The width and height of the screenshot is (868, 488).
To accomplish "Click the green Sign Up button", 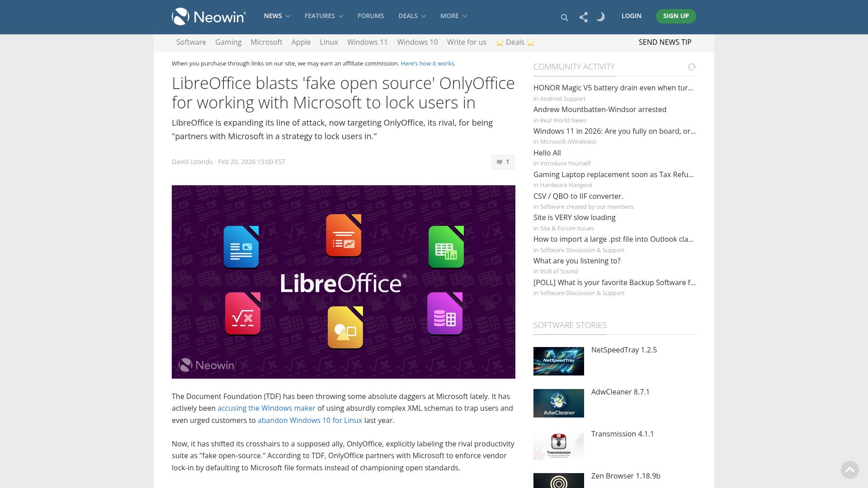I will 676,16.
